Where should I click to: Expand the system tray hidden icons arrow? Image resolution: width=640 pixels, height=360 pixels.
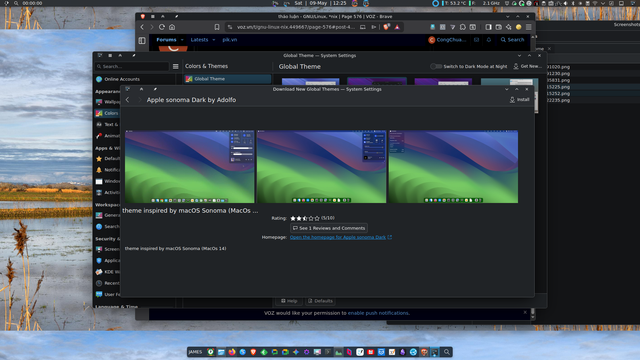[x=603, y=3]
